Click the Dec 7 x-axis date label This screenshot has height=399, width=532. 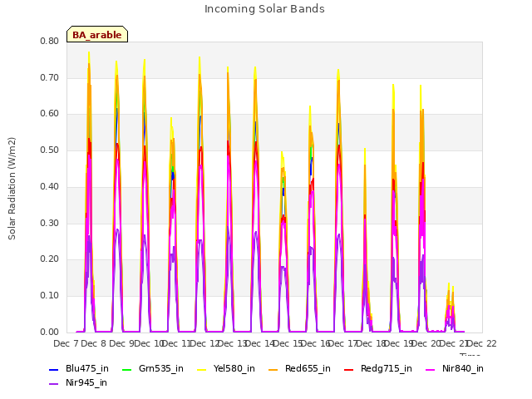pyautogui.click(x=66, y=343)
